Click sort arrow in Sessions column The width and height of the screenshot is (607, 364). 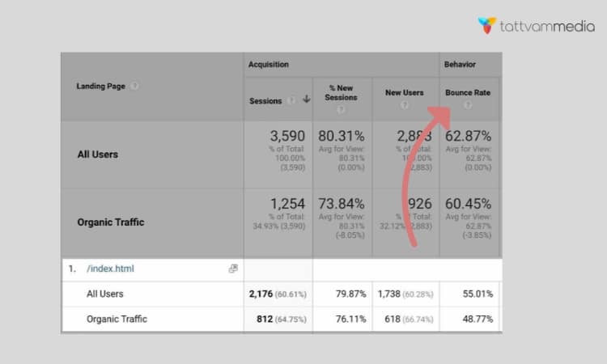306,99
